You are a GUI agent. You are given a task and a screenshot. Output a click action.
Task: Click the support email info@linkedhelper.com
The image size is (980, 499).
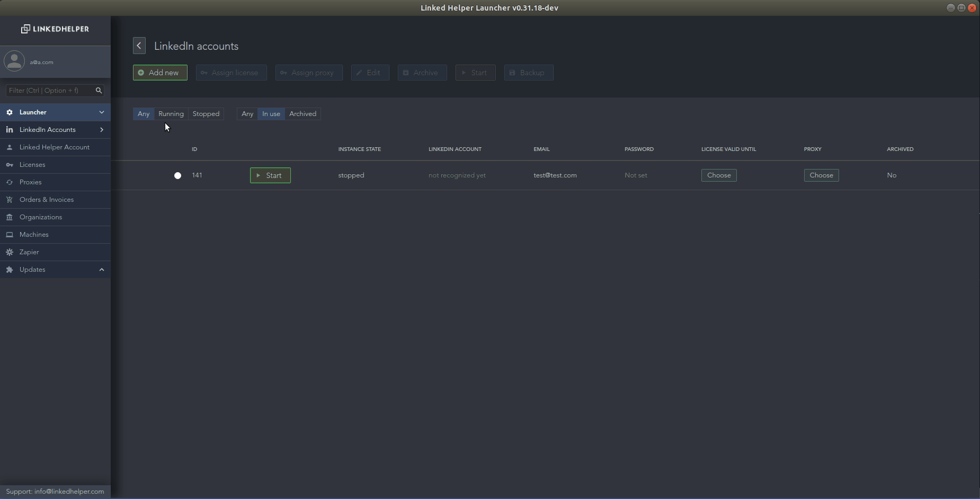tap(69, 492)
